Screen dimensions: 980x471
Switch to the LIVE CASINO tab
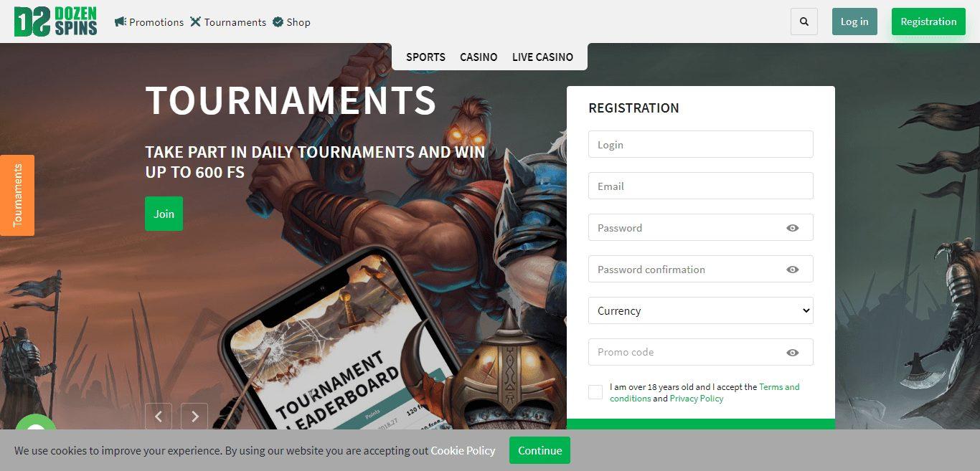tap(542, 57)
